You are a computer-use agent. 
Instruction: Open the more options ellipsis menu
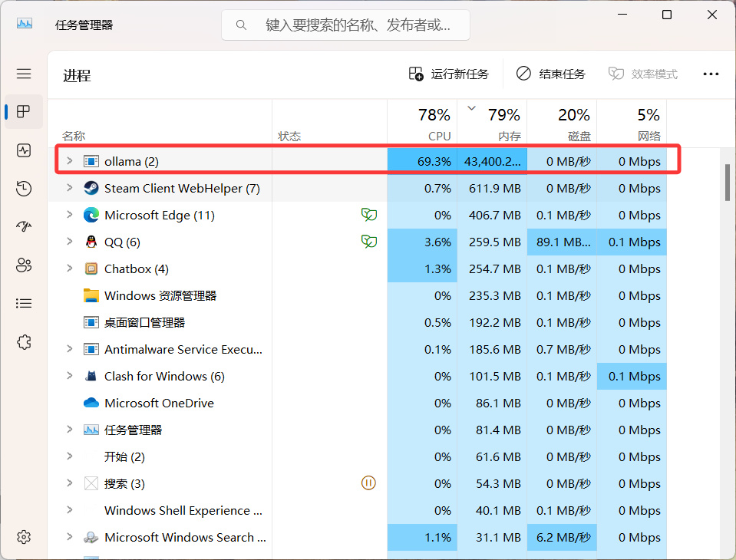click(x=711, y=74)
